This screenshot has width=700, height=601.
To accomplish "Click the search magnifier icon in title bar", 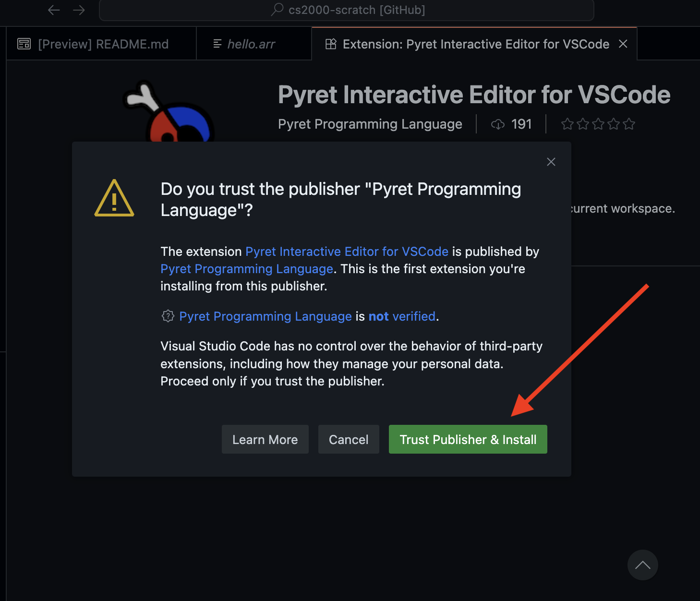I will pyautogui.click(x=278, y=10).
